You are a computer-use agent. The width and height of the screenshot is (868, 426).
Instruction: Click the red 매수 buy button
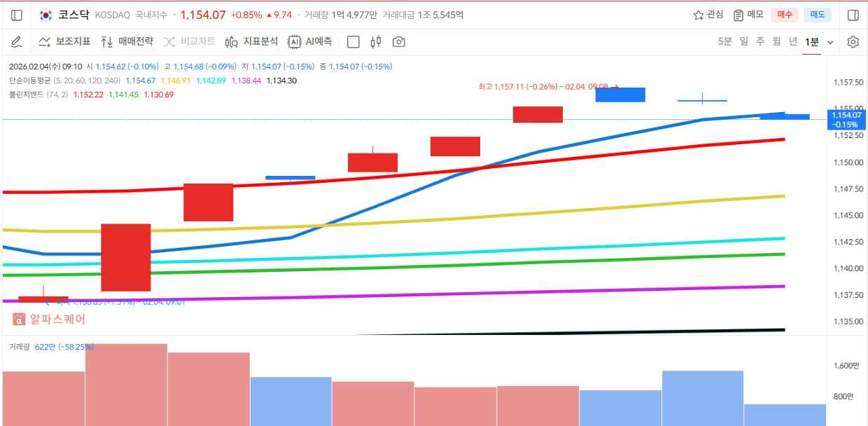pos(784,15)
